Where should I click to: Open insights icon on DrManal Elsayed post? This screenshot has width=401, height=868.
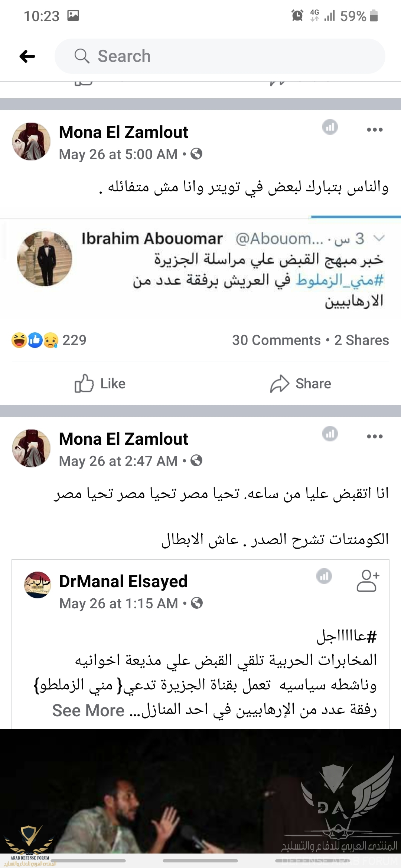pos(324,576)
